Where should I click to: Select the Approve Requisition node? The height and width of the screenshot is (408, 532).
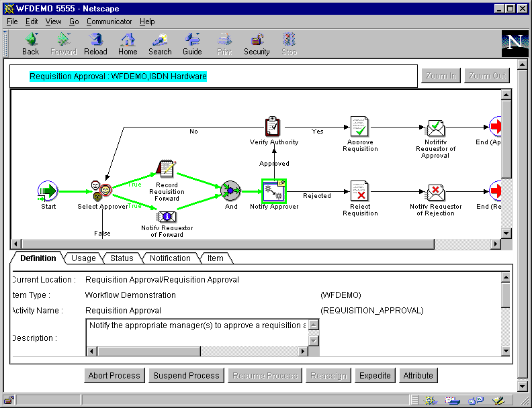[x=359, y=127]
